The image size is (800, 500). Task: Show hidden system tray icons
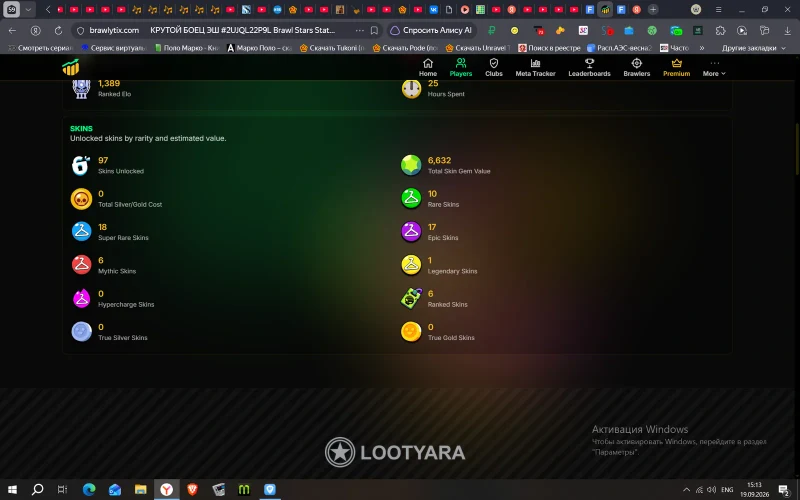[686, 490]
